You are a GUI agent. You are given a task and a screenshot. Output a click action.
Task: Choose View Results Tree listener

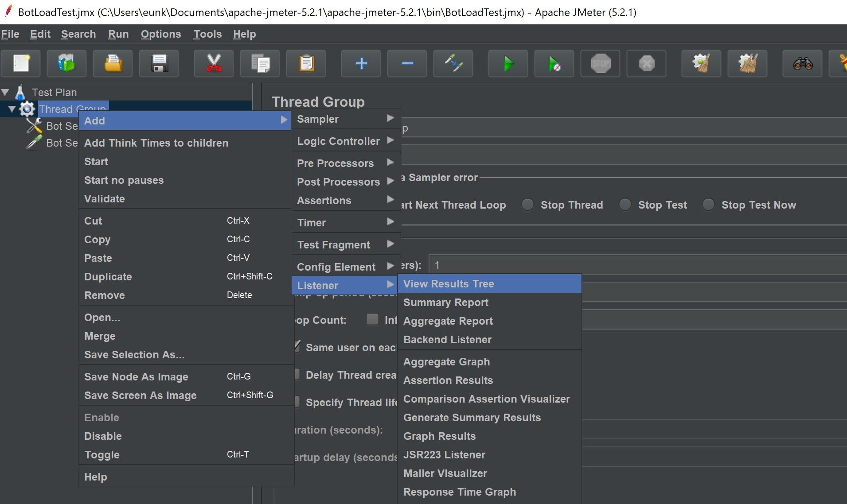click(x=489, y=283)
